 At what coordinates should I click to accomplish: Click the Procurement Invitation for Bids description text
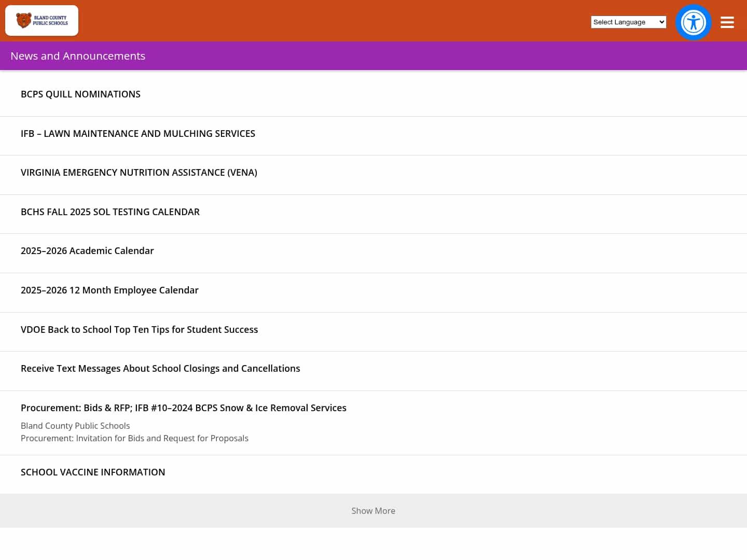click(134, 438)
